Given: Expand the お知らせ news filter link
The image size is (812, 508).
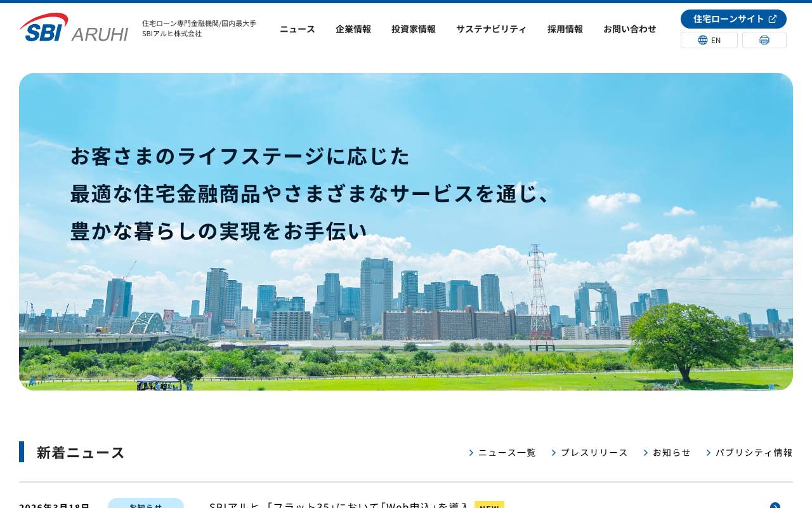Looking at the screenshot, I should tap(671, 453).
